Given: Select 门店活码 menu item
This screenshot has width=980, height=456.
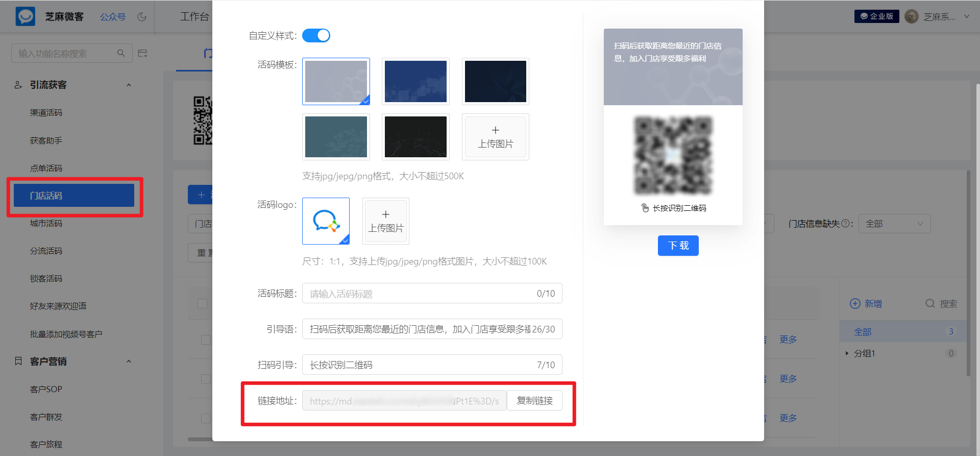Looking at the screenshot, I should coord(74,196).
